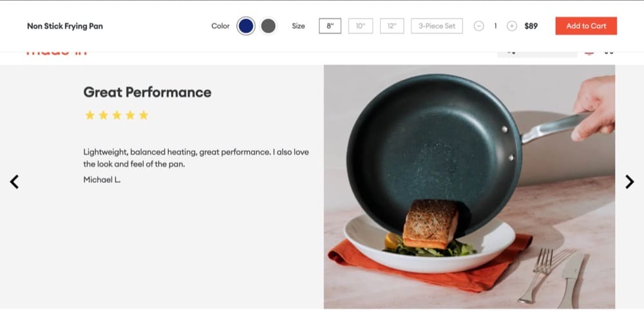Select the 8" size option
Image resolution: width=644 pixels, height=313 pixels.
tap(330, 26)
